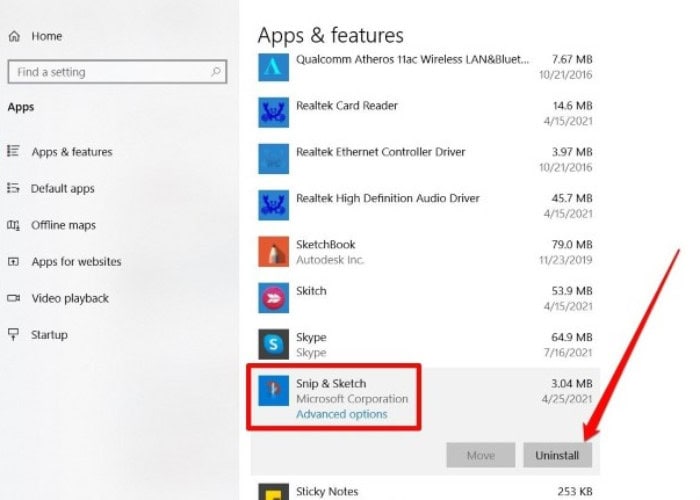
Task: Click the 64.9 MB size value
Action: (x=572, y=337)
